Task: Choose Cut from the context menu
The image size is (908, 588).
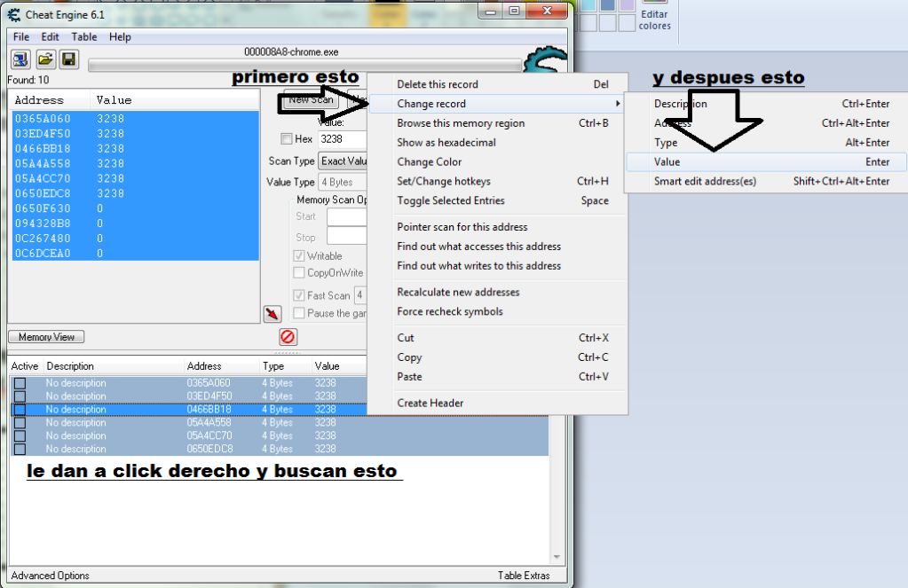Action: [x=497, y=338]
